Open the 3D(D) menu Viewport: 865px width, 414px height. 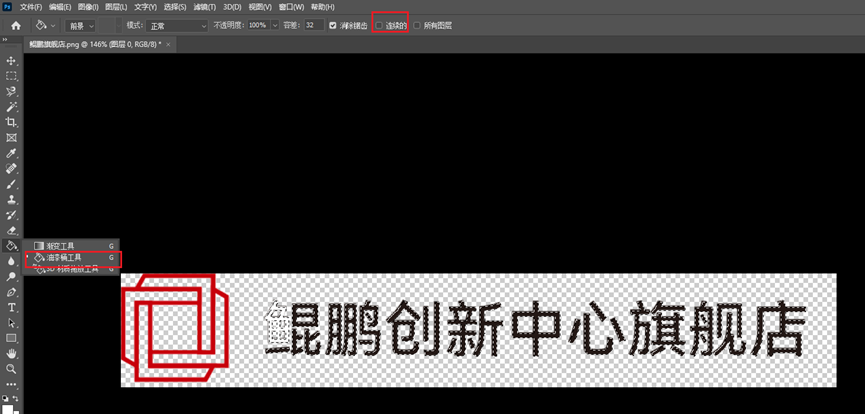coord(232,7)
